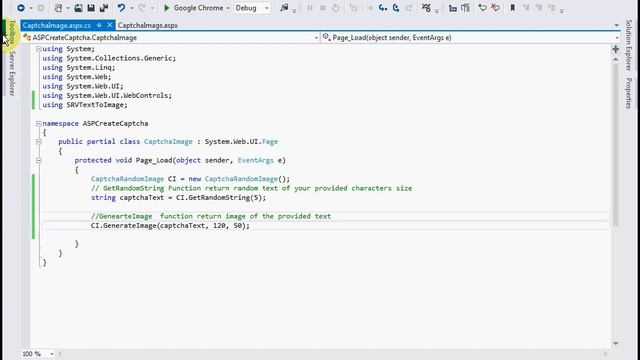Collapse the namespace ASPCreateCaptcha block
Image resolution: width=640 pixels, height=360 pixels.
pyautogui.click(x=38, y=123)
